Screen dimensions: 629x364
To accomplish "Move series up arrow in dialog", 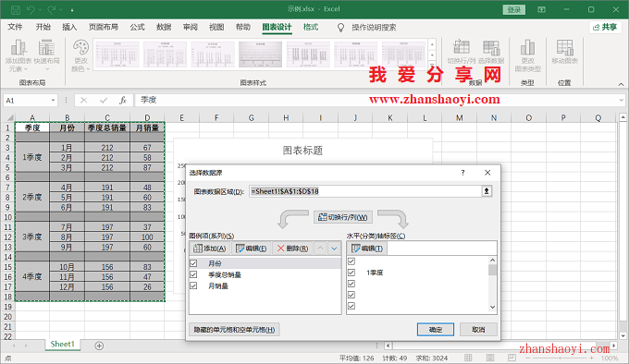I will pyautogui.click(x=320, y=249).
